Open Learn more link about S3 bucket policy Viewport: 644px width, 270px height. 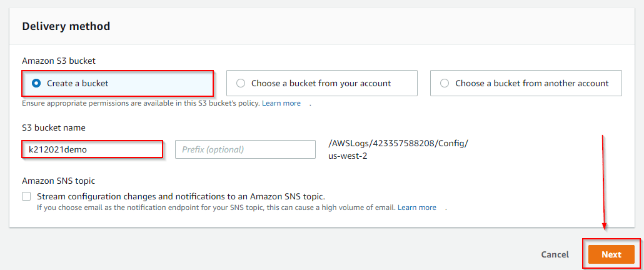(281, 103)
